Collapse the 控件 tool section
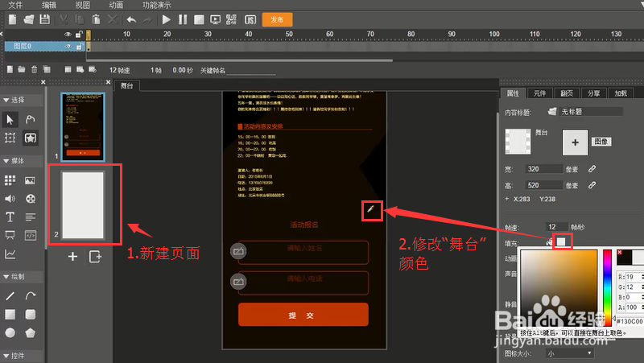The width and height of the screenshot is (644, 363). click(x=6, y=356)
